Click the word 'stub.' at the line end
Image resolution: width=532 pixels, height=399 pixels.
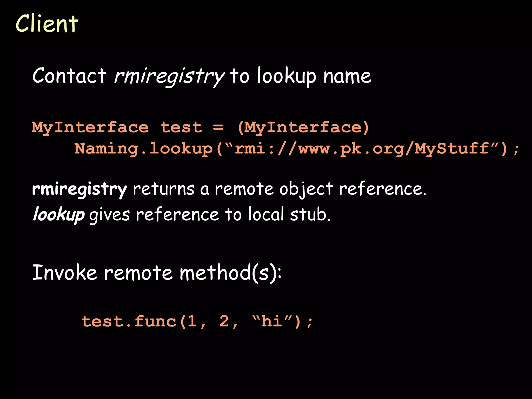[x=311, y=215]
